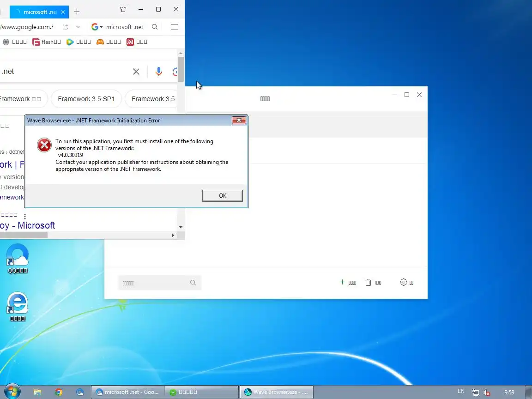Open the orange gamepad bookmark
532x399 pixels.
click(x=109, y=42)
